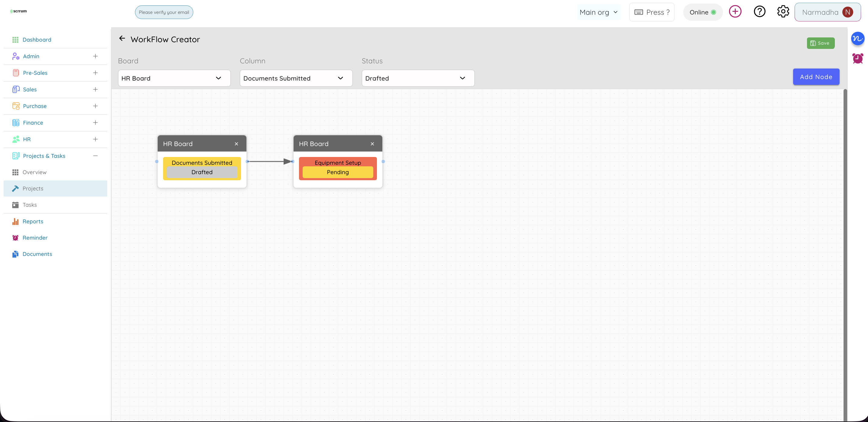This screenshot has height=422, width=868.
Task: Open the Status dropdown showing Drafted
Action: (x=417, y=78)
